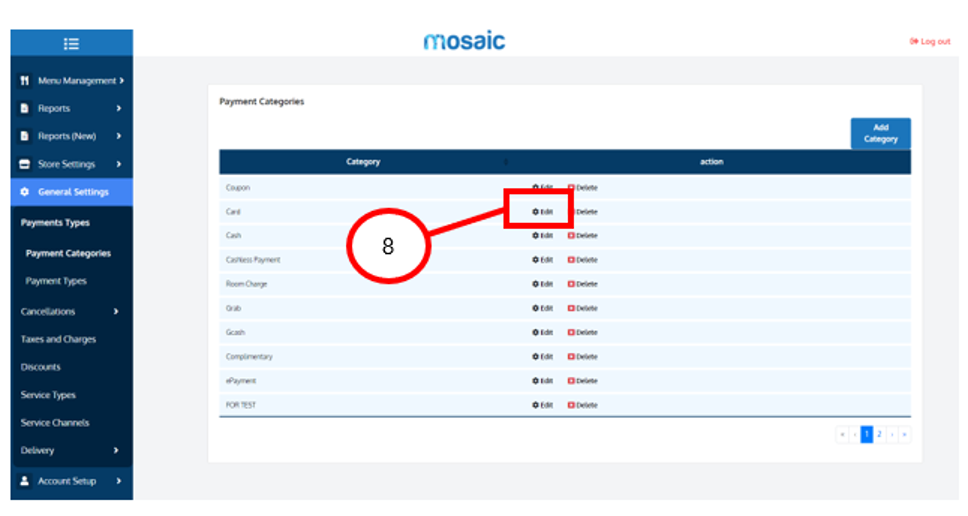The image size is (968, 516).
Task: Click the hamburger list icon atop sidebar
Action: coord(71,43)
